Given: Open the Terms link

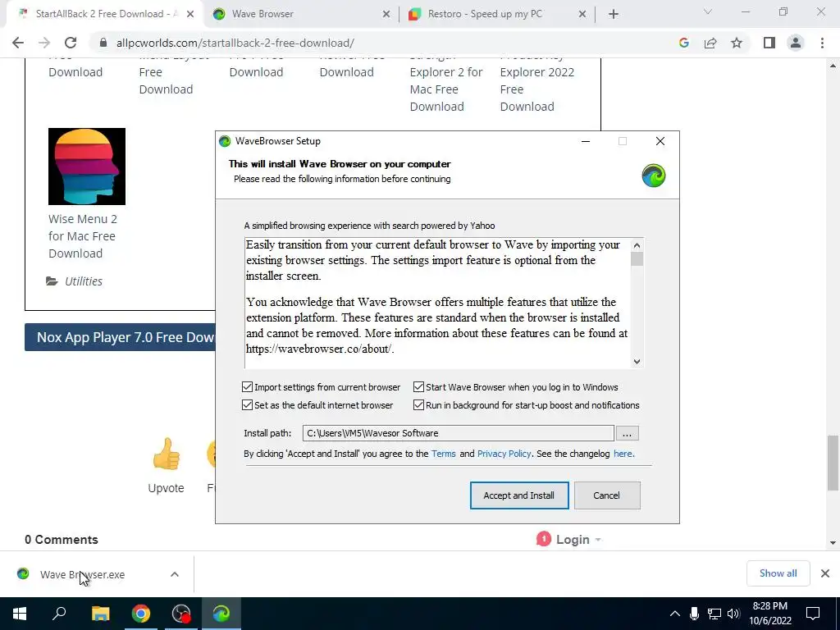Looking at the screenshot, I should 444,454.
